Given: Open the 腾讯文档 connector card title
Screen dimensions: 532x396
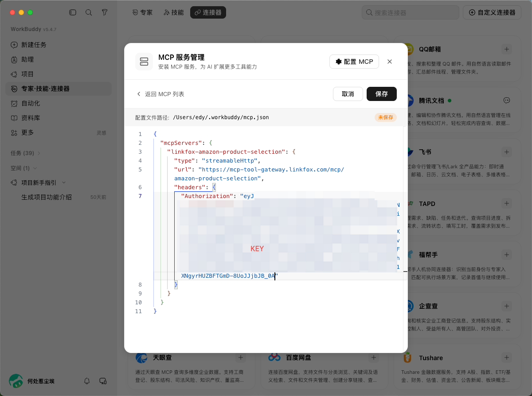Looking at the screenshot, I should [x=431, y=101].
